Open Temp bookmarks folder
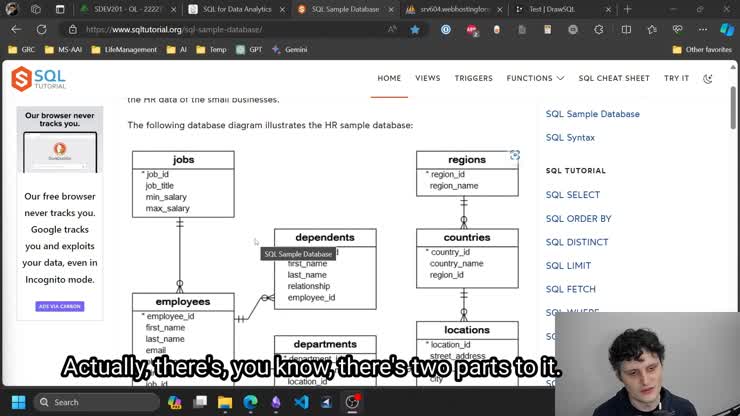The width and height of the screenshot is (740, 416). tap(211, 49)
